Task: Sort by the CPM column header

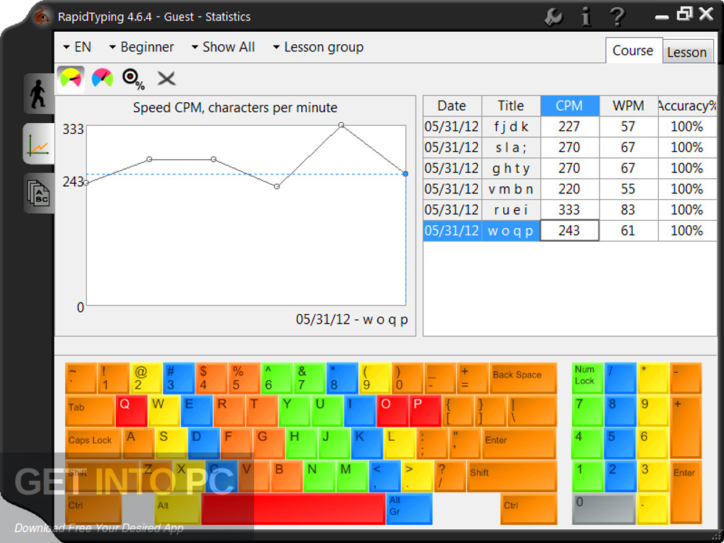Action: click(569, 106)
